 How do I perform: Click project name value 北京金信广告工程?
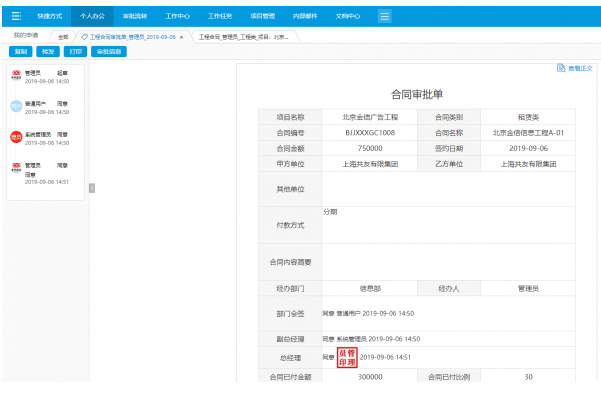point(370,117)
